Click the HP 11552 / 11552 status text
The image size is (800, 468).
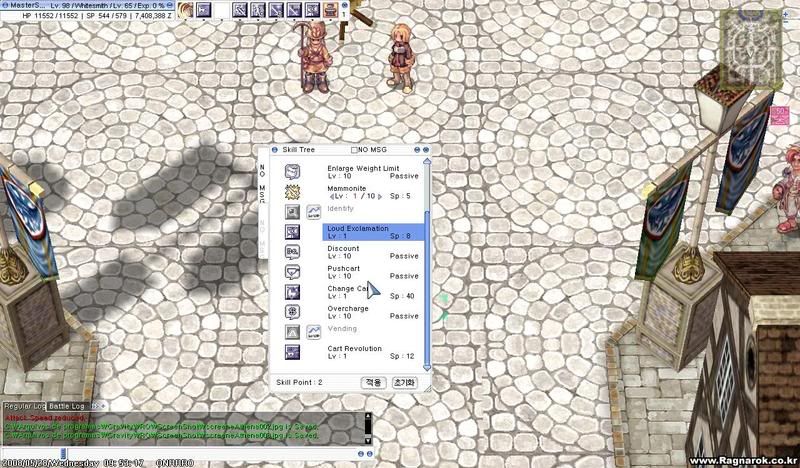coord(50,16)
